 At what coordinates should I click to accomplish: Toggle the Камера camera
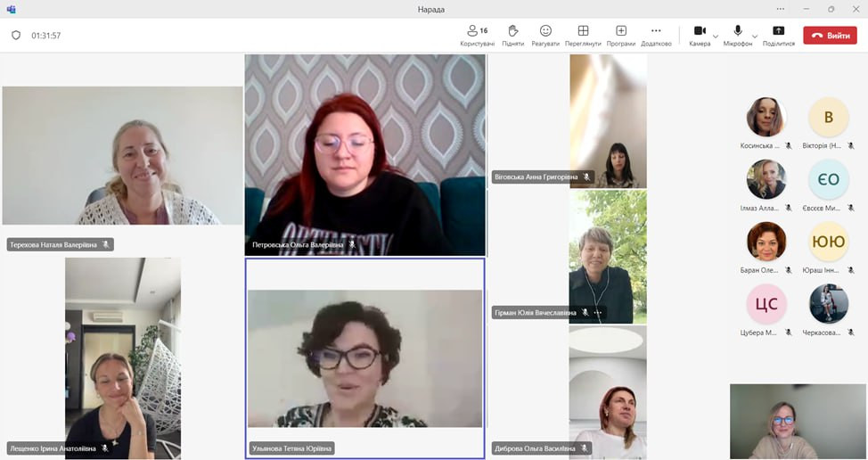tap(700, 36)
